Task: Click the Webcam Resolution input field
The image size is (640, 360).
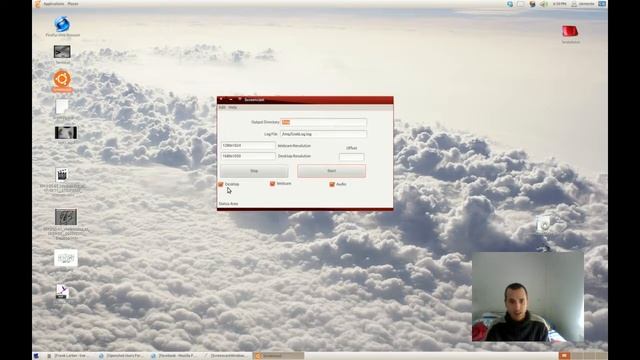Action: 248,145
